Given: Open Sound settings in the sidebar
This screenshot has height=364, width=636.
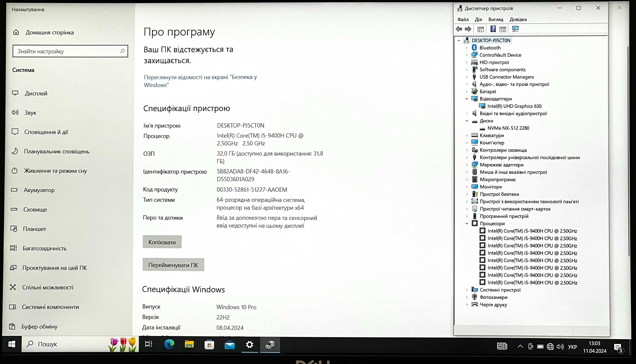Looking at the screenshot, I should click(x=30, y=113).
